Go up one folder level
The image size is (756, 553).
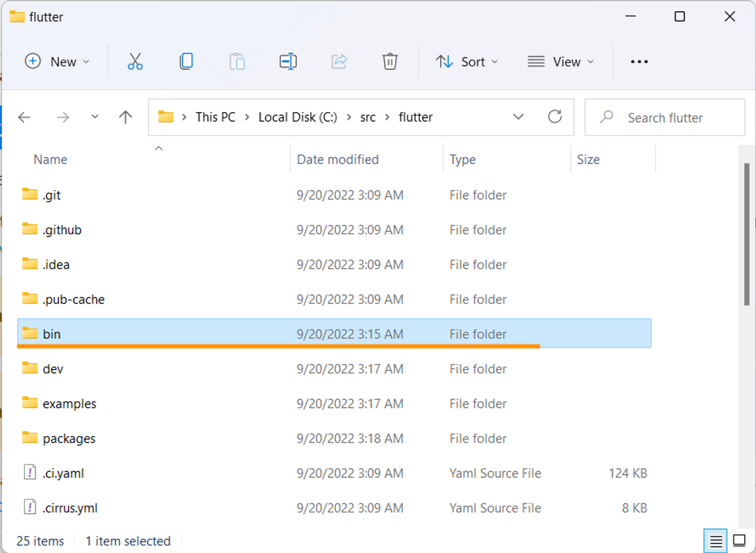click(125, 117)
